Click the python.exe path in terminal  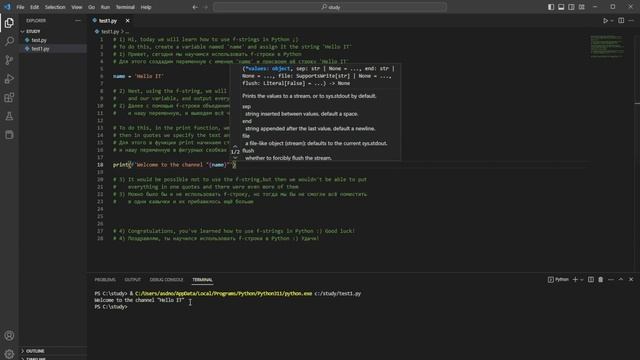tap(224, 293)
